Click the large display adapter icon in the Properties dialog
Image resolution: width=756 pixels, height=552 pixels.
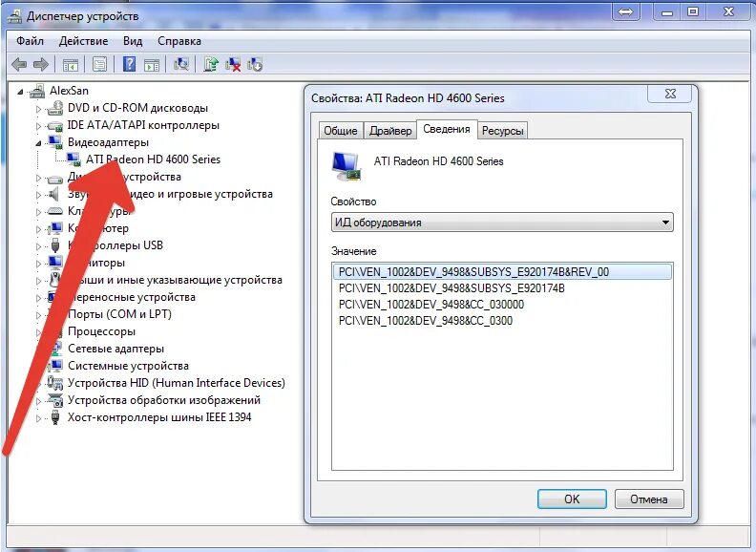(346, 166)
